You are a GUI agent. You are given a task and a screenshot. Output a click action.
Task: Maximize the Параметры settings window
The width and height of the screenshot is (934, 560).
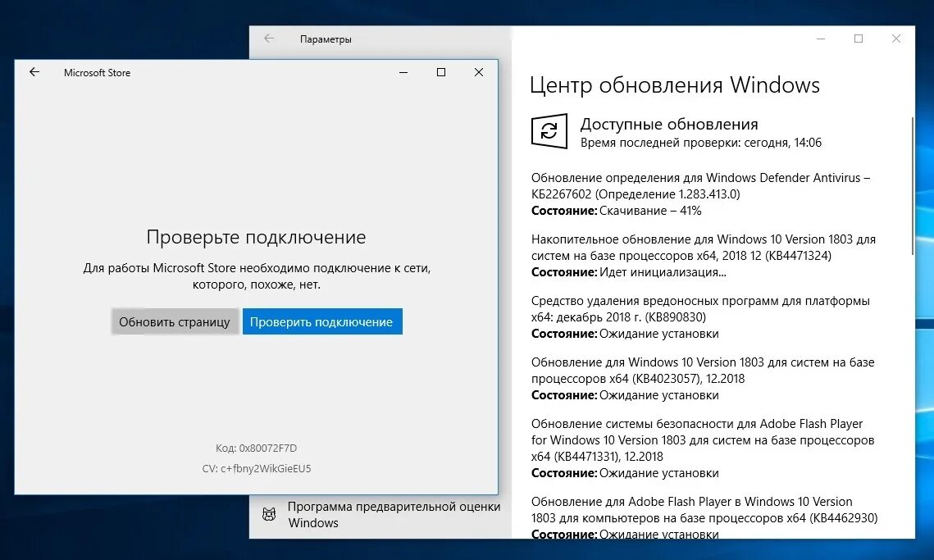click(x=859, y=39)
